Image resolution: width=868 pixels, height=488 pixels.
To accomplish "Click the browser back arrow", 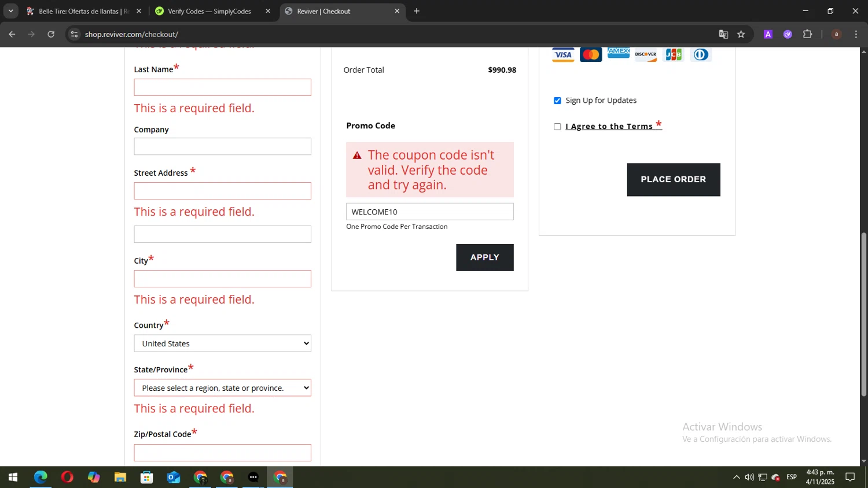I will 12,34.
